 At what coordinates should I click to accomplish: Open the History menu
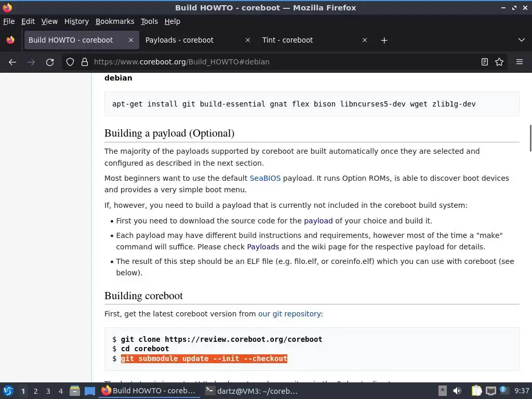pos(76,21)
